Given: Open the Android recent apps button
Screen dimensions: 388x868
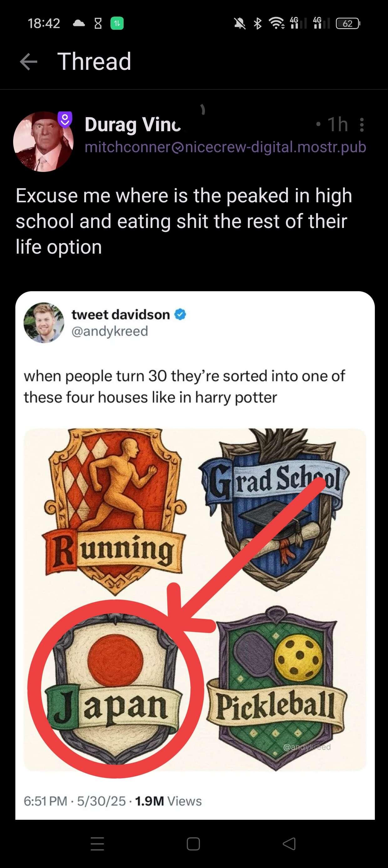Looking at the screenshot, I should point(97,844).
